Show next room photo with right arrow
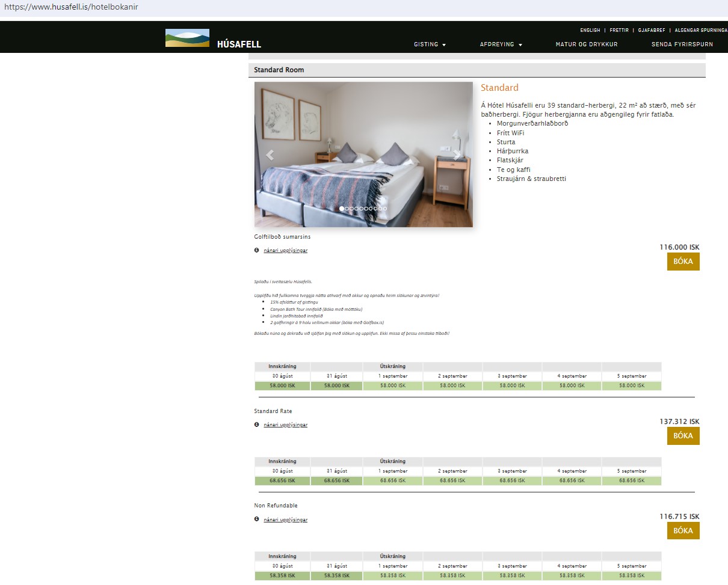The image size is (728, 585). (457, 155)
